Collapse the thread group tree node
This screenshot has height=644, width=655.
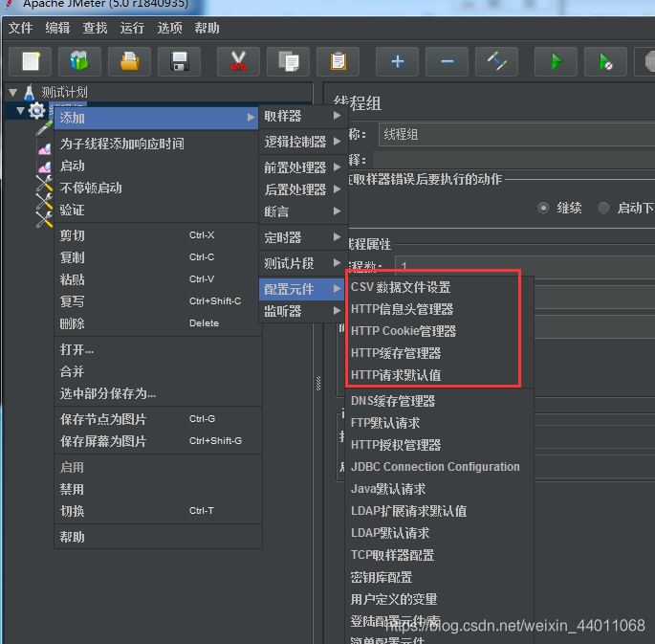click(20, 110)
